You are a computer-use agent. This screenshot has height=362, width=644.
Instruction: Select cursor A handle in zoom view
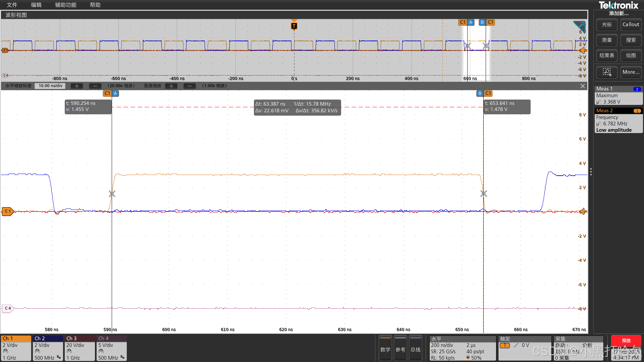point(115,94)
